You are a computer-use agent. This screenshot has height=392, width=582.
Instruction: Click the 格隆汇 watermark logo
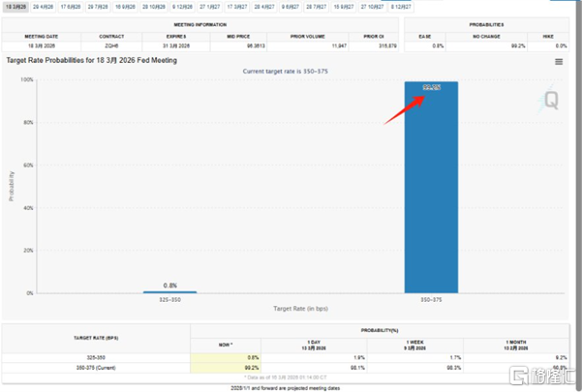pos(542,375)
